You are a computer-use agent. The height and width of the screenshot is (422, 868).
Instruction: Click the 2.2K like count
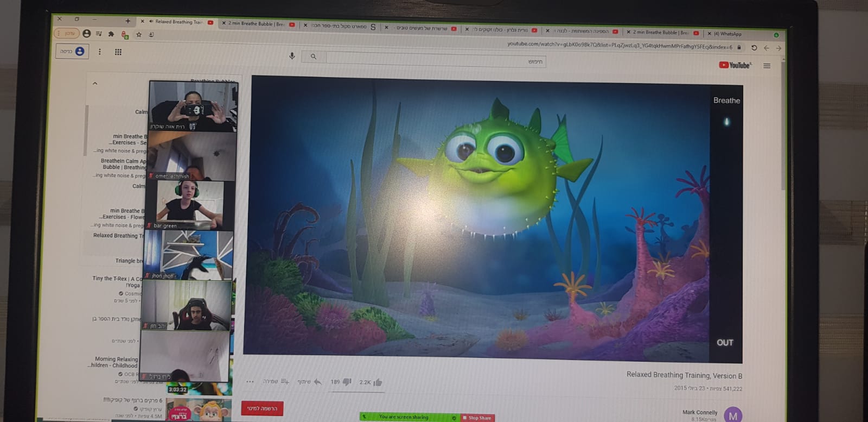tap(365, 382)
